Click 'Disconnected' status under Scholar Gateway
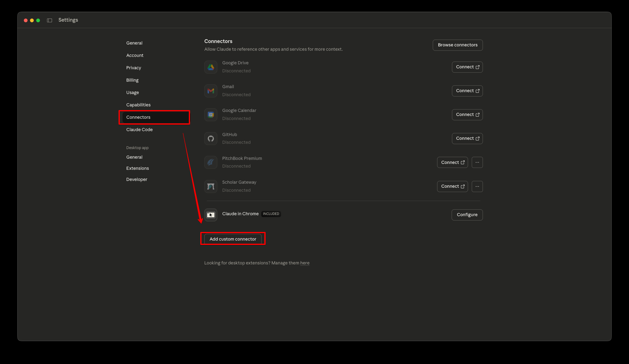This screenshot has height=364, width=629. [x=236, y=190]
